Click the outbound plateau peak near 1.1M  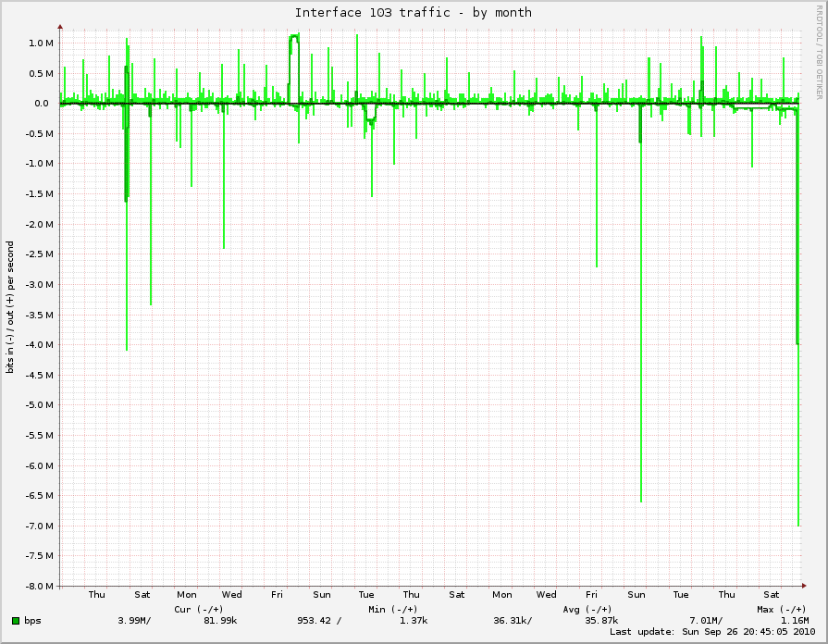pyautogui.click(x=294, y=37)
